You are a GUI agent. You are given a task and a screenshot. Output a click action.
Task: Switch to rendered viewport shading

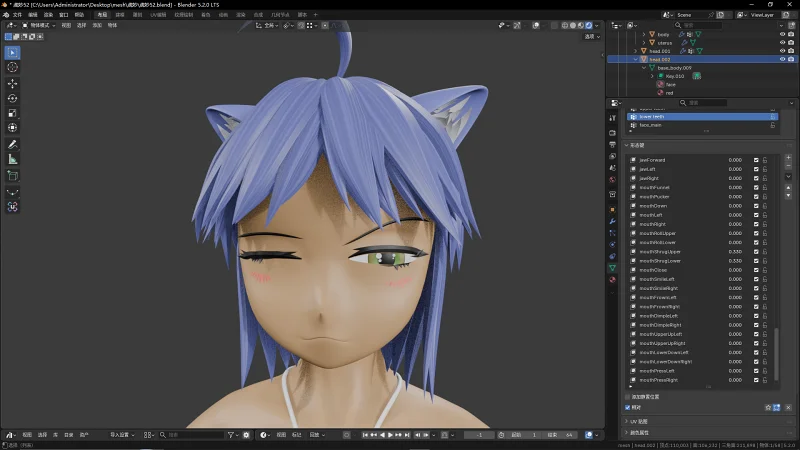click(588, 25)
